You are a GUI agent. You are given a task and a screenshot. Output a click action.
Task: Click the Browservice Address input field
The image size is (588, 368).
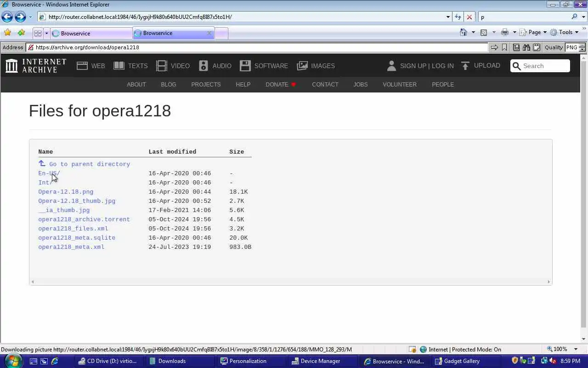[x=257, y=47]
